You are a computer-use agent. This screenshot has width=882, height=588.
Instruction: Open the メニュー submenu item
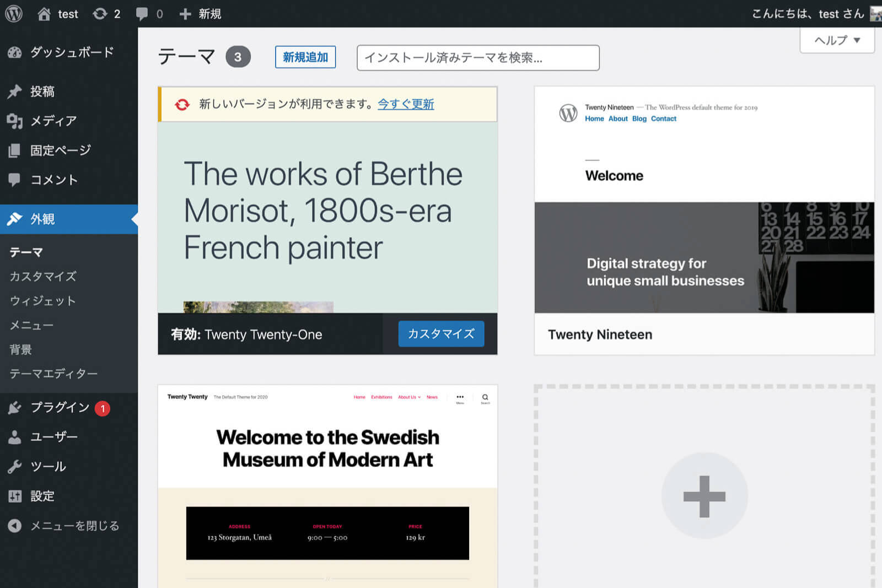pyautogui.click(x=31, y=325)
